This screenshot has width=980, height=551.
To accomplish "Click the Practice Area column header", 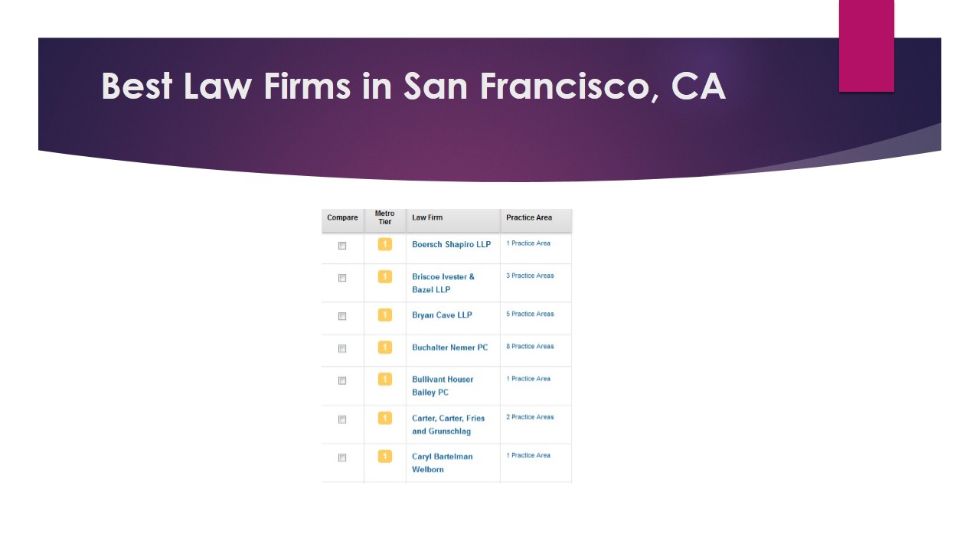I will [x=528, y=217].
